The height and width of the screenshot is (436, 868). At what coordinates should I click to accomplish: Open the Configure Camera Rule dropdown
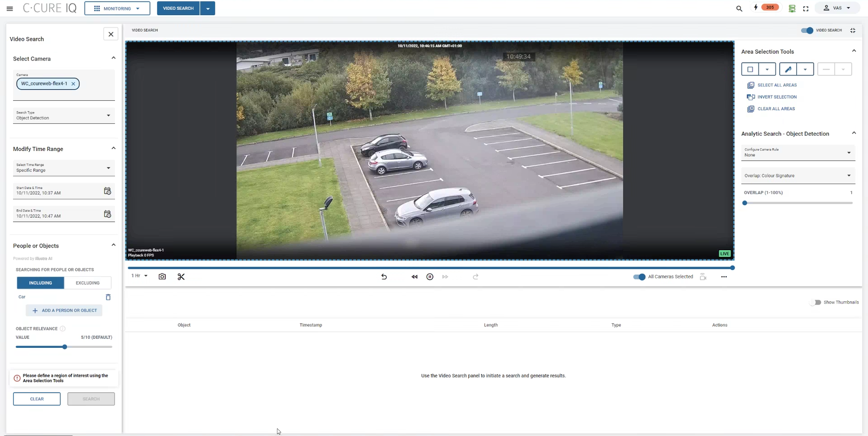797,152
